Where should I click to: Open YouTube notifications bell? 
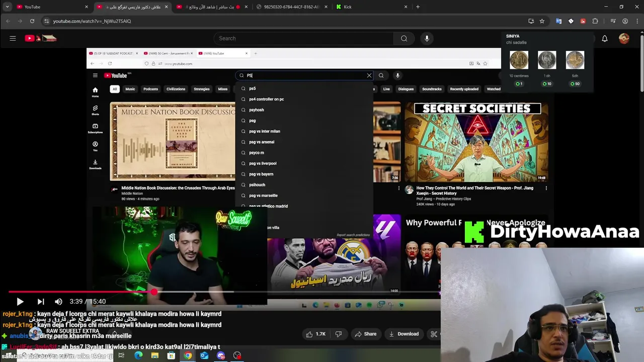(605, 38)
